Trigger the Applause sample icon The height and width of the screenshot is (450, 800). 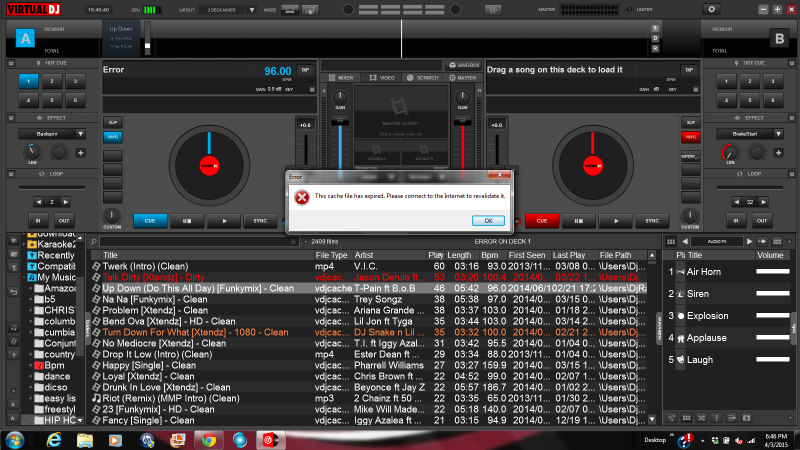(x=680, y=338)
